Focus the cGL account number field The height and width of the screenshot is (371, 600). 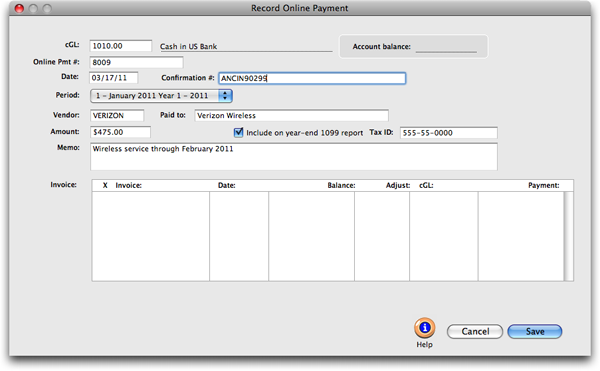coord(121,46)
